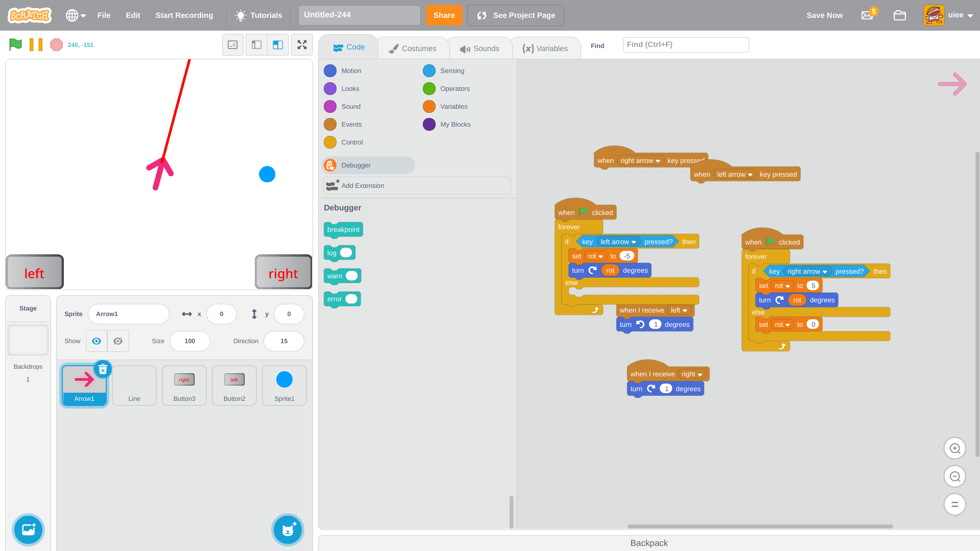Select the Motion block category
Screen dimensions: 980x551
[x=330, y=70]
